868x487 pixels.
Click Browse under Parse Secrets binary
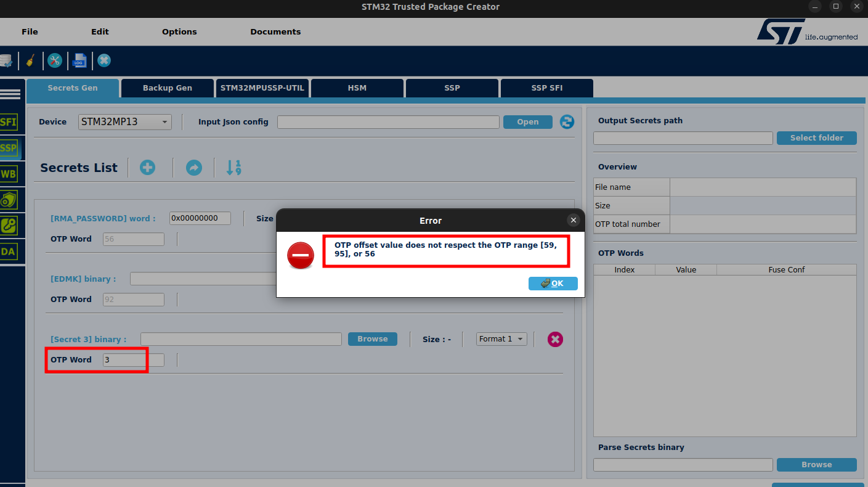point(816,464)
